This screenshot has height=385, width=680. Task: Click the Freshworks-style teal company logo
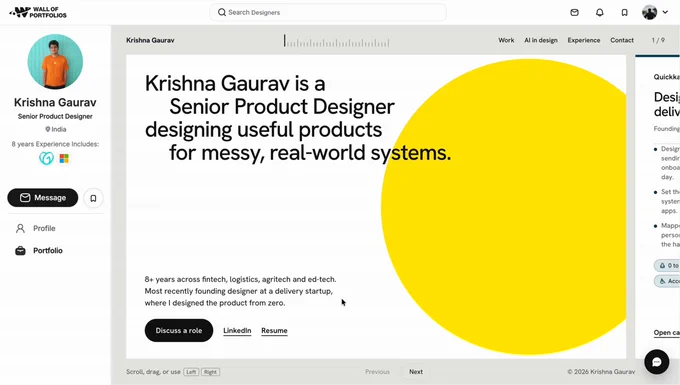[x=46, y=158]
